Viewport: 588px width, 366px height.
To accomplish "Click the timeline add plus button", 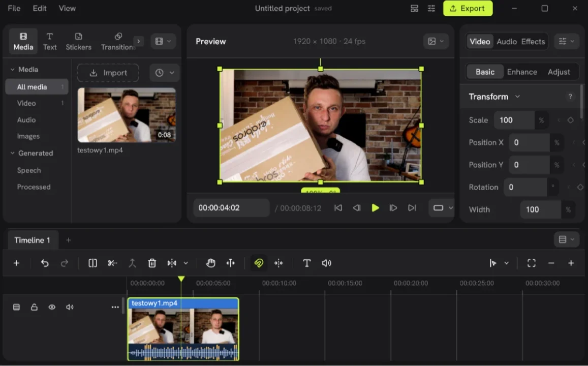I will point(16,263).
